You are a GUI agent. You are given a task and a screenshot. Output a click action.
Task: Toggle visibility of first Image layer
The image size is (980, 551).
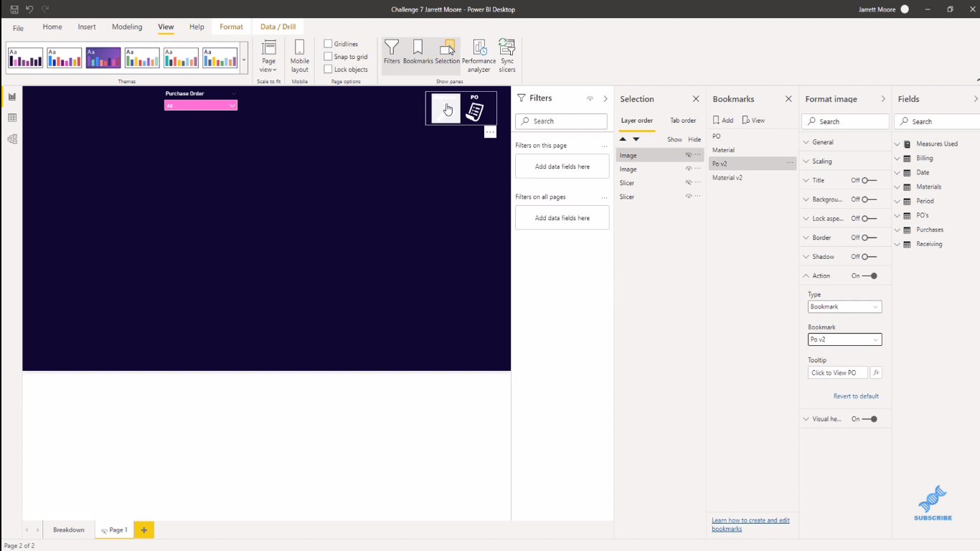[688, 155]
